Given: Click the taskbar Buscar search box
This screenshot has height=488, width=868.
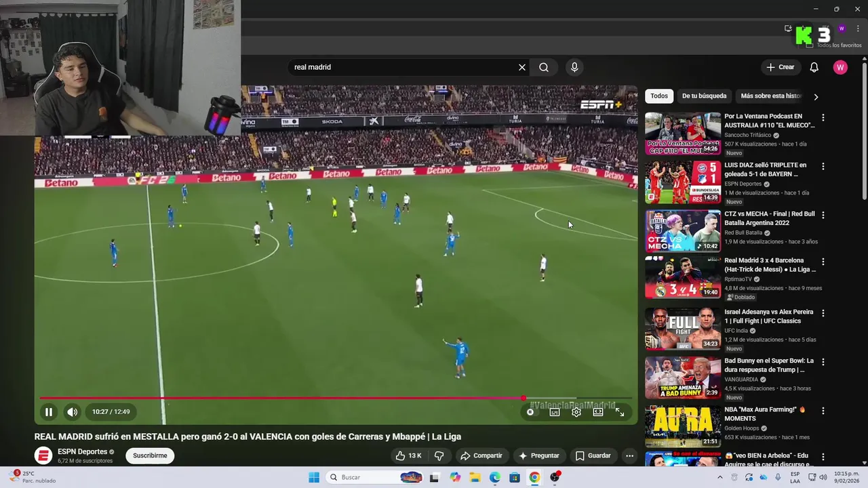Looking at the screenshot, I should click(x=374, y=477).
